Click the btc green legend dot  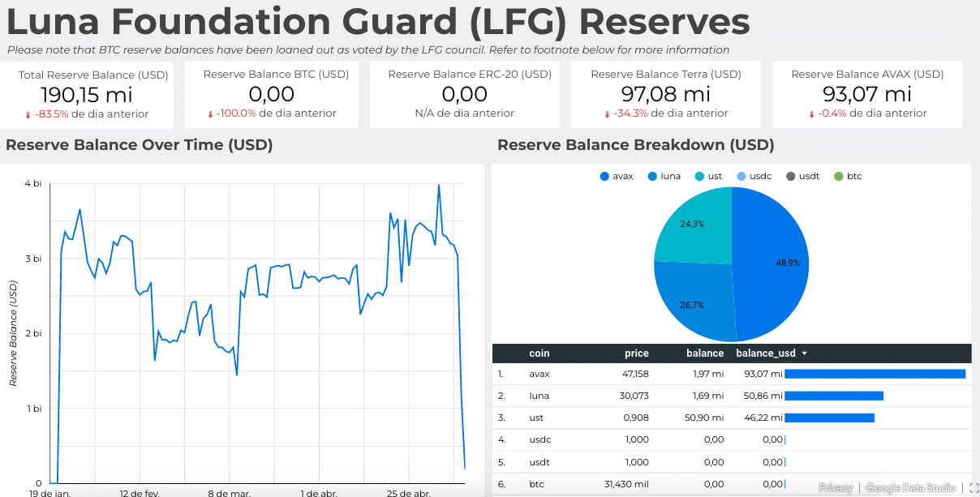coord(838,176)
